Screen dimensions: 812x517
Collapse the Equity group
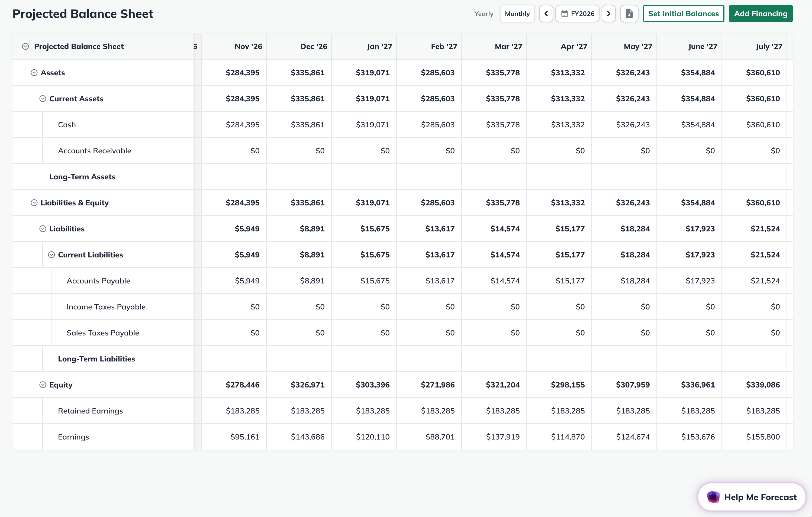click(x=43, y=384)
